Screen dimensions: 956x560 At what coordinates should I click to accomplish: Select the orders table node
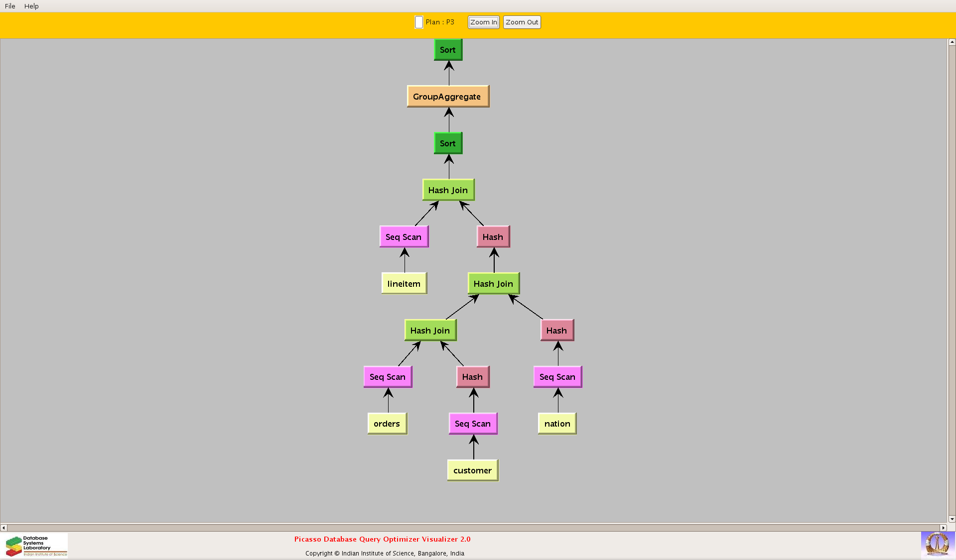pyautogui.click(x=387, y=424)
